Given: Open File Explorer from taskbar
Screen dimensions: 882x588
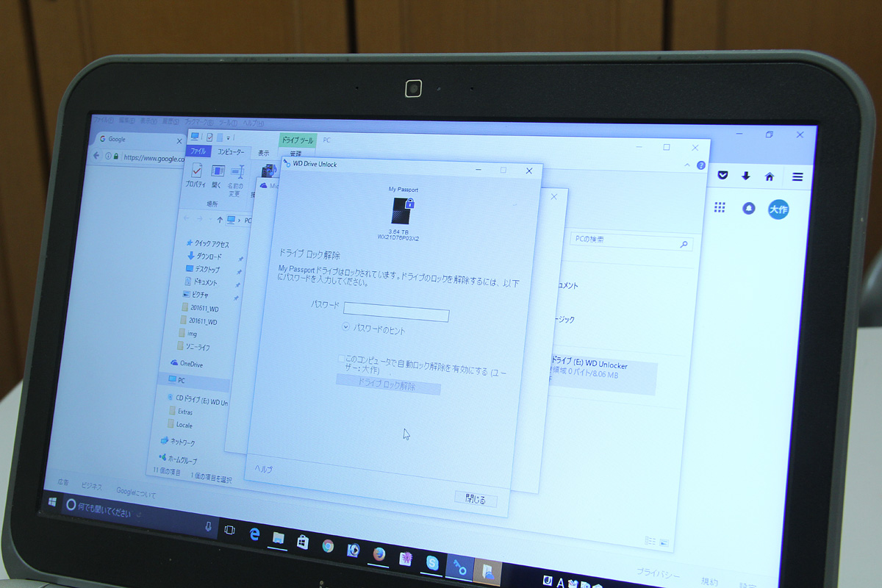Looking at the screenshot, I should (x=278, y=539).
